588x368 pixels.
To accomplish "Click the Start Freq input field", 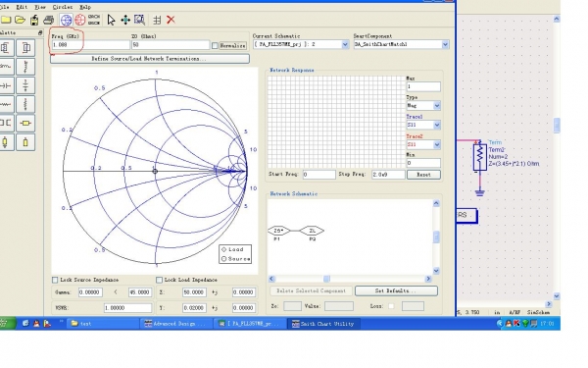I will point(319,175).
